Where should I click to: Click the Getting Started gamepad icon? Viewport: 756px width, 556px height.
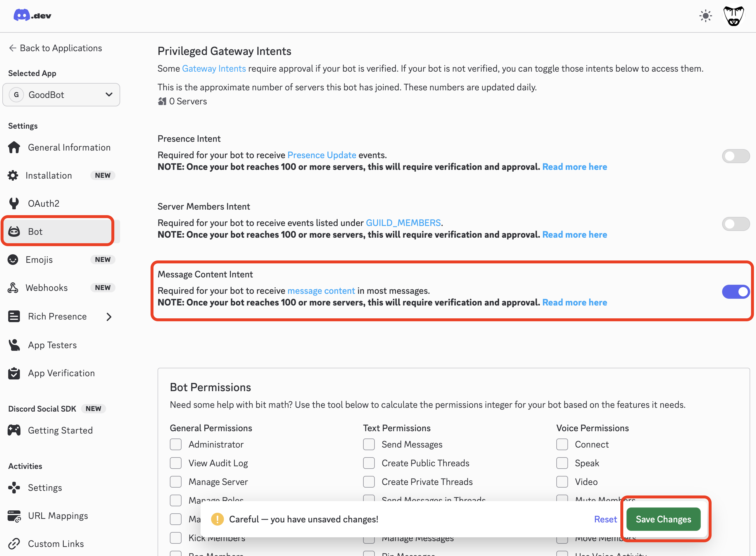(x=14, y=430)
